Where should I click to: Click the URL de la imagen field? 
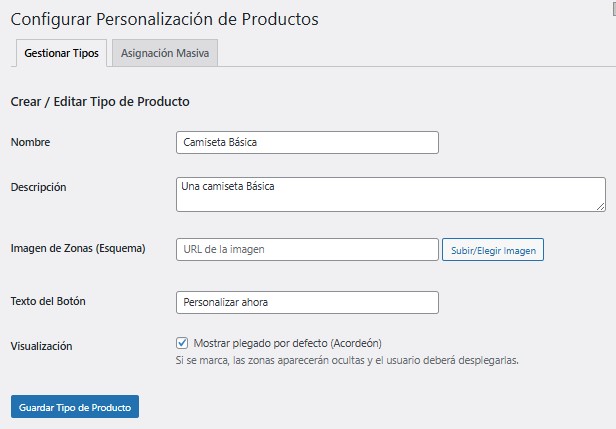[307, 249]
